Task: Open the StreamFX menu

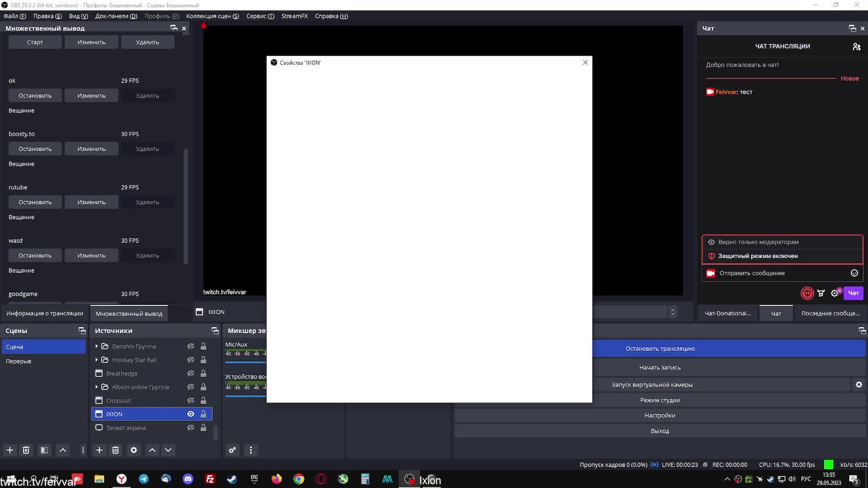Action: pyautogui.click(x=295, y=16)
